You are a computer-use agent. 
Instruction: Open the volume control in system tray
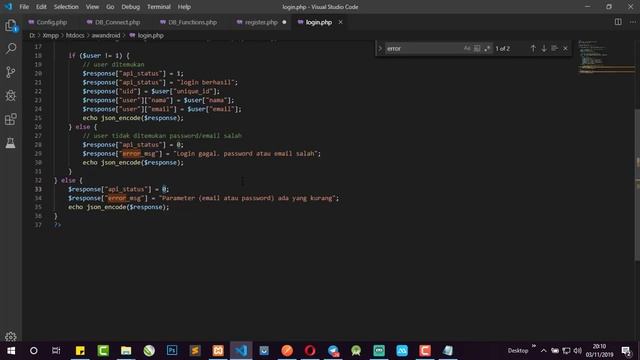click(x=577, y=351)
